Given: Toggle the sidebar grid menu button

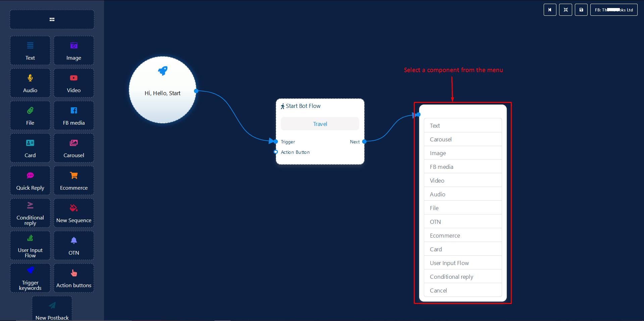Looking at the screenshot, I should pyautogui.click(x=52, y=19).
